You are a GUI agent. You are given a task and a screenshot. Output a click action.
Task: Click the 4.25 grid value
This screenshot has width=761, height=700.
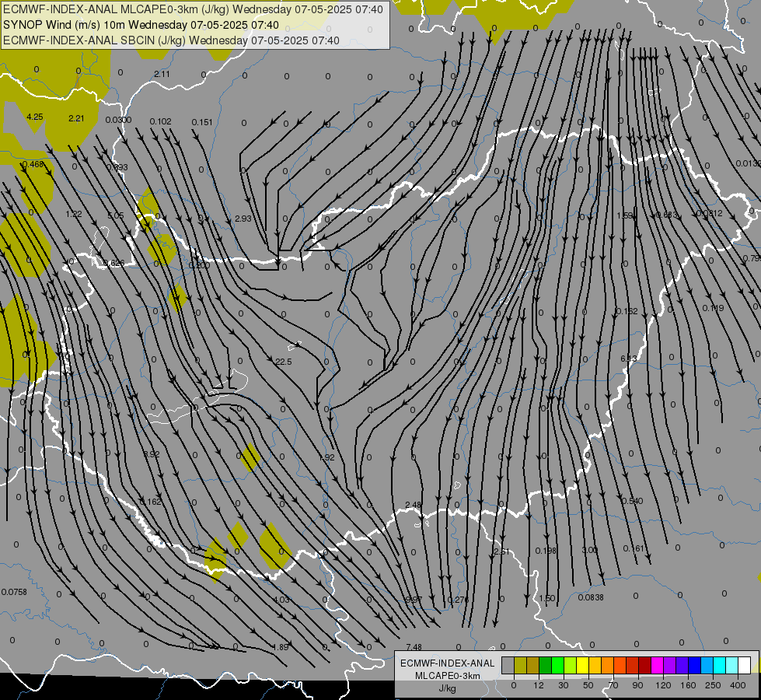pyautogui.click(x=35, y=117)
